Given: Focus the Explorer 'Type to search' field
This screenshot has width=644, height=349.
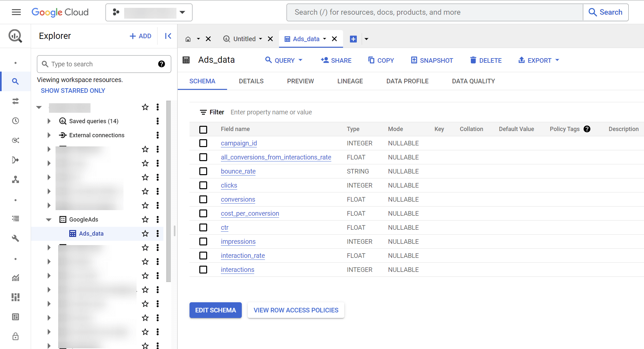Looking at the screenshot, I should click(x=104, y=64).
